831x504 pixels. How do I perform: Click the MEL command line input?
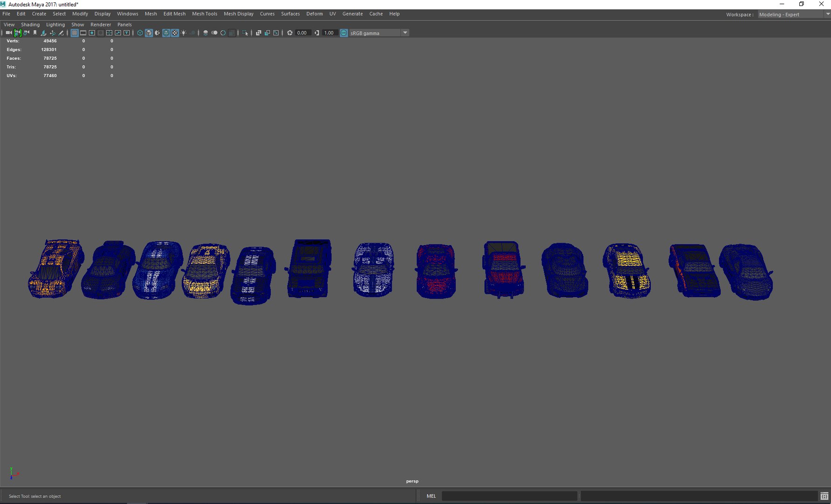(x=509, y=496)
